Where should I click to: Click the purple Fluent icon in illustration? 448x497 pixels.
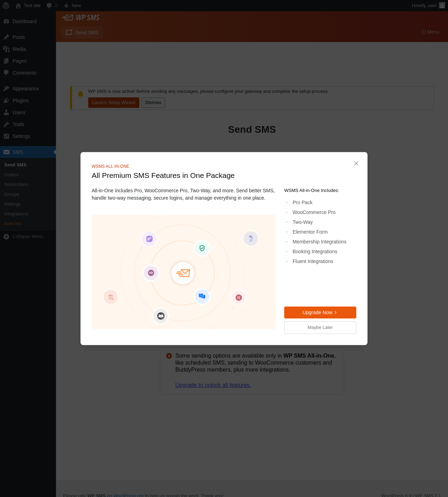click(149, 239)
